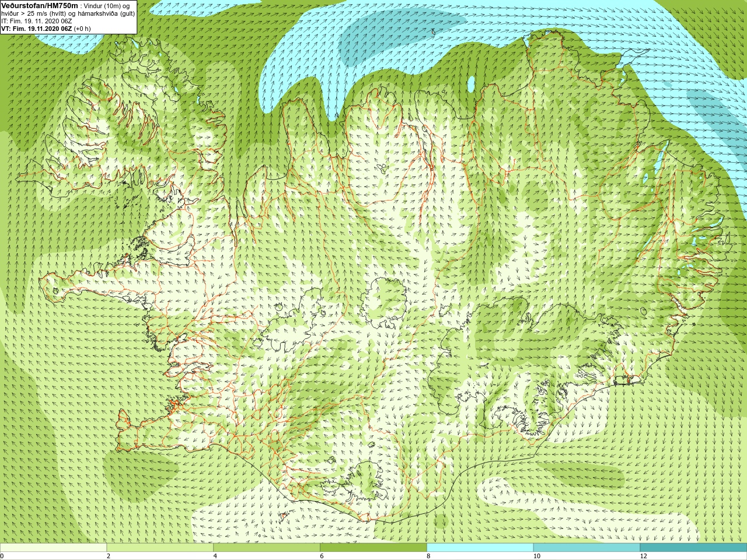Screen dimensions: 747x560
Task: Click the 6–8 m/s dark green legend swatch
Action: pos(373,548)
